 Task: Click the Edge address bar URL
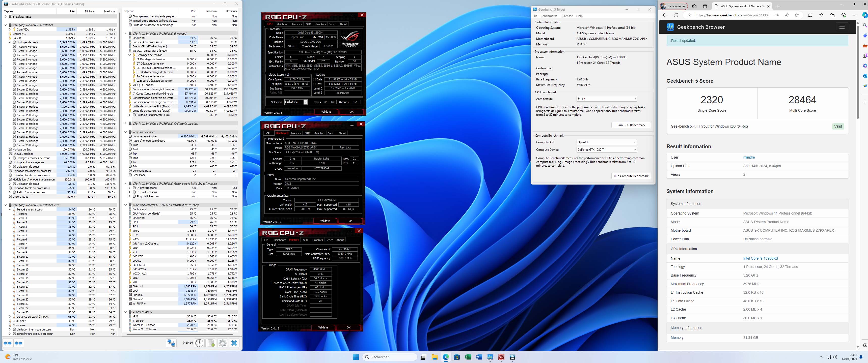(733, 15)
